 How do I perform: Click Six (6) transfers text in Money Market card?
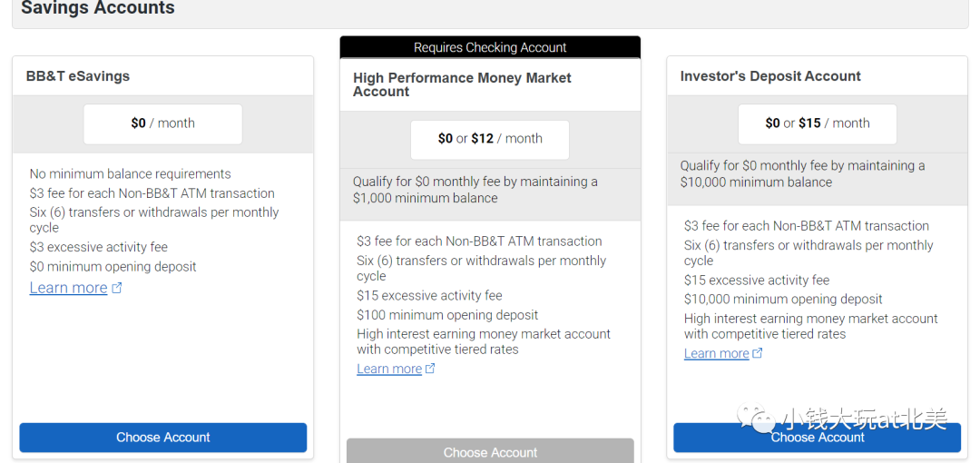481,269
